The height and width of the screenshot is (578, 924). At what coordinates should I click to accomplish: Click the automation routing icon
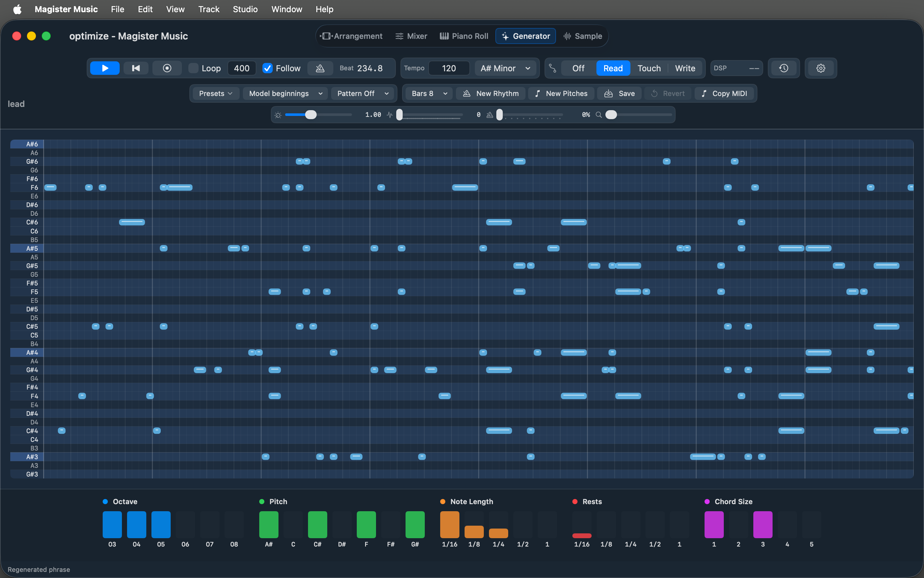click(x=552, y=68)
